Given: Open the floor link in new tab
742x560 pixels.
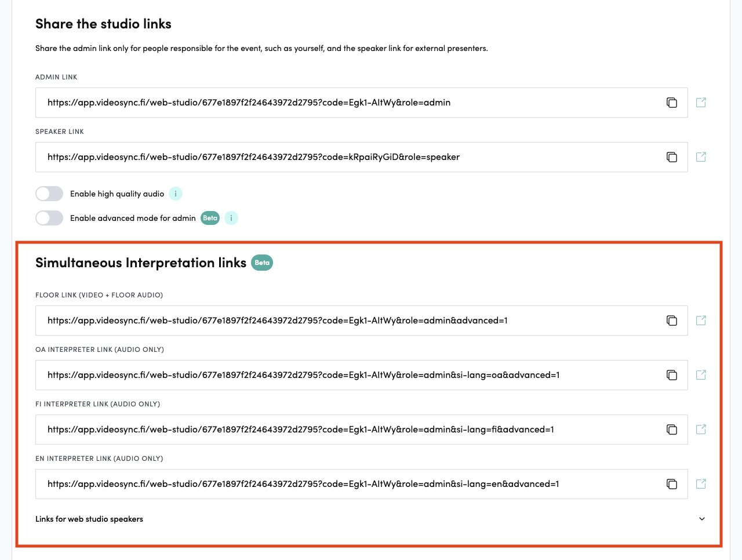Looking at the screenshot, I should [701, 321].
